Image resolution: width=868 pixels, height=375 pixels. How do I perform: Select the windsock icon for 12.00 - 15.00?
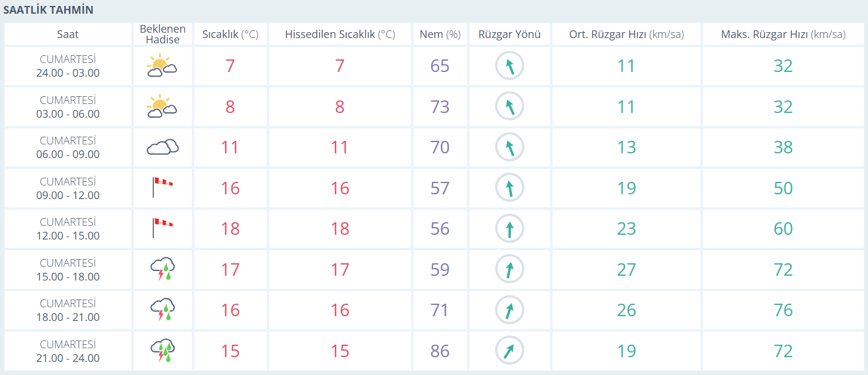coord(162,228)
